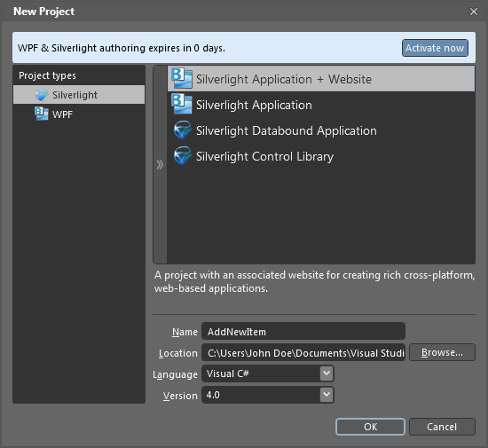Viewport: 488px width, 448px height.
Task: Confirm with the OK button
Action: (x=370, y=427)
